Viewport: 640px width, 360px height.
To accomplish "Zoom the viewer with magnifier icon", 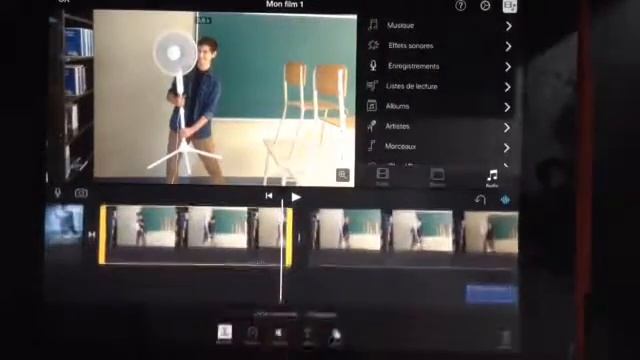I will [343, 175].
